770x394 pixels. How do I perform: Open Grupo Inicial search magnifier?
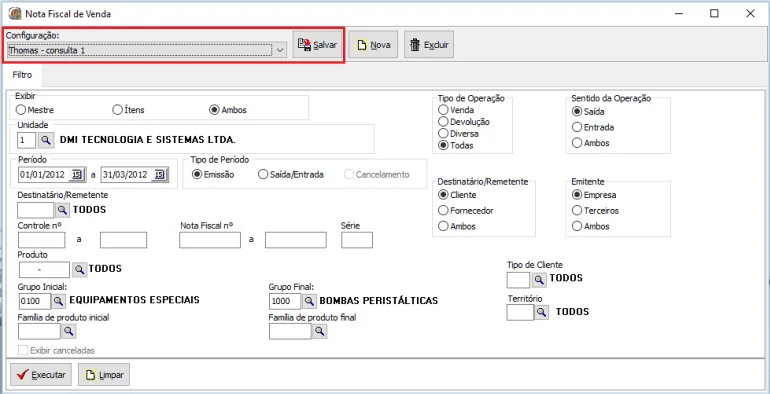pos(58,300)
